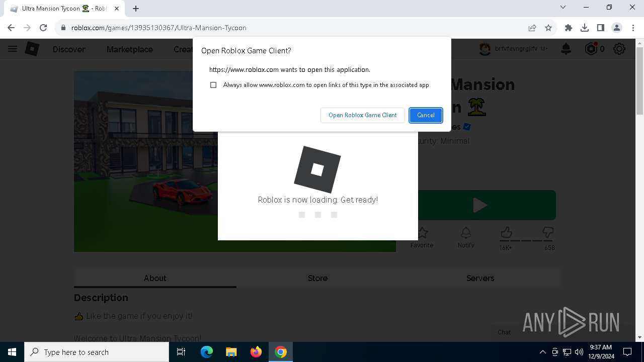Open Roblox settings gear

(x=619, y=49)
